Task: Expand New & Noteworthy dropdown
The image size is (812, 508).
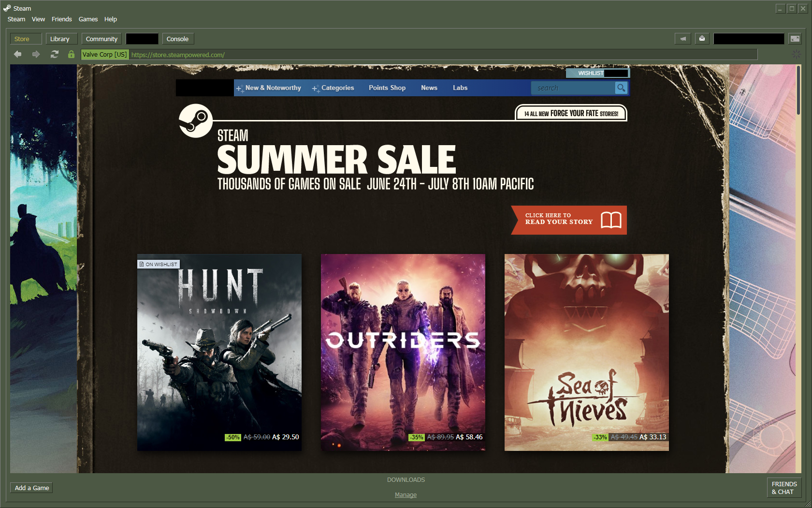Action: (x=269, y=88)
